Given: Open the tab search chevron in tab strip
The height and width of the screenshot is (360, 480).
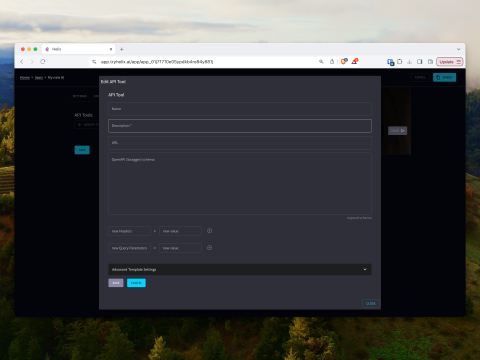Looking at the screenshot, I should [x=459, y=49].
